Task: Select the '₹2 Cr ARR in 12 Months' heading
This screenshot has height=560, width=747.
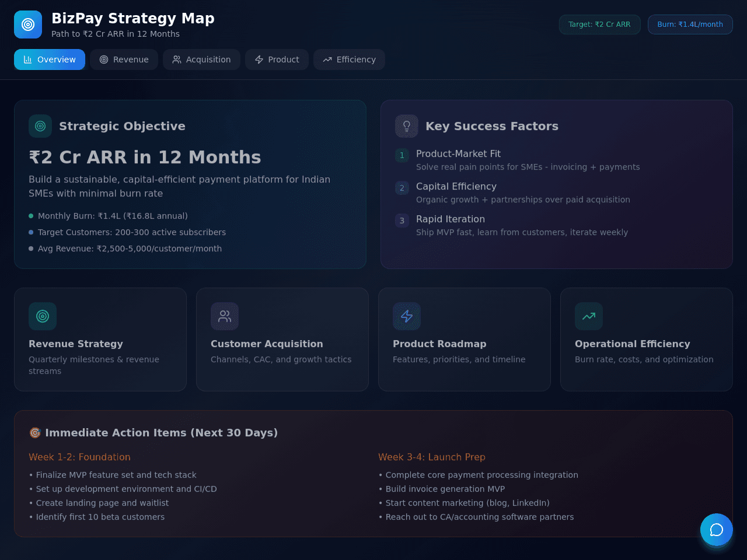Action: point(145,157)
